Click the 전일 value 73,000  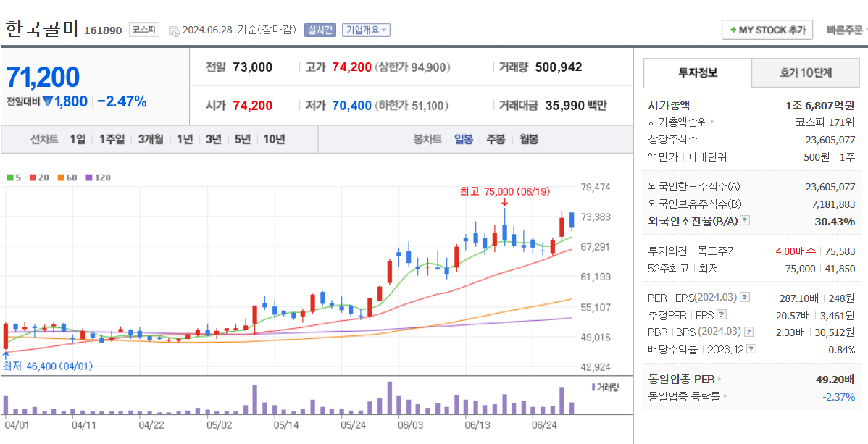[252, 67]
